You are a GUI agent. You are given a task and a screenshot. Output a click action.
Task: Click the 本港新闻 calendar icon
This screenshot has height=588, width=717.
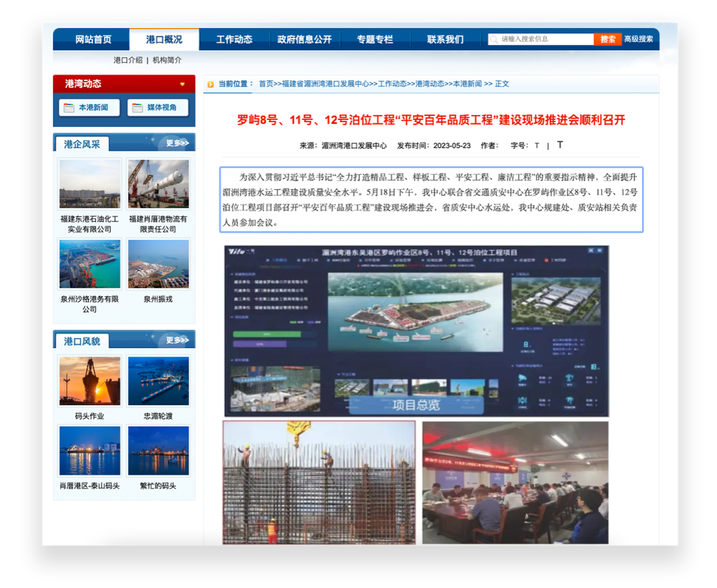(69, 108)
